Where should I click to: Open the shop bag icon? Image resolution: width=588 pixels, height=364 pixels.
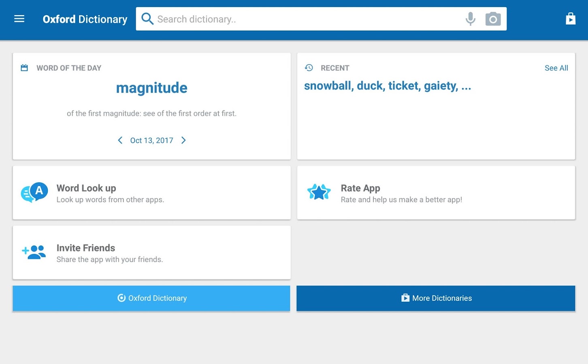571,19
